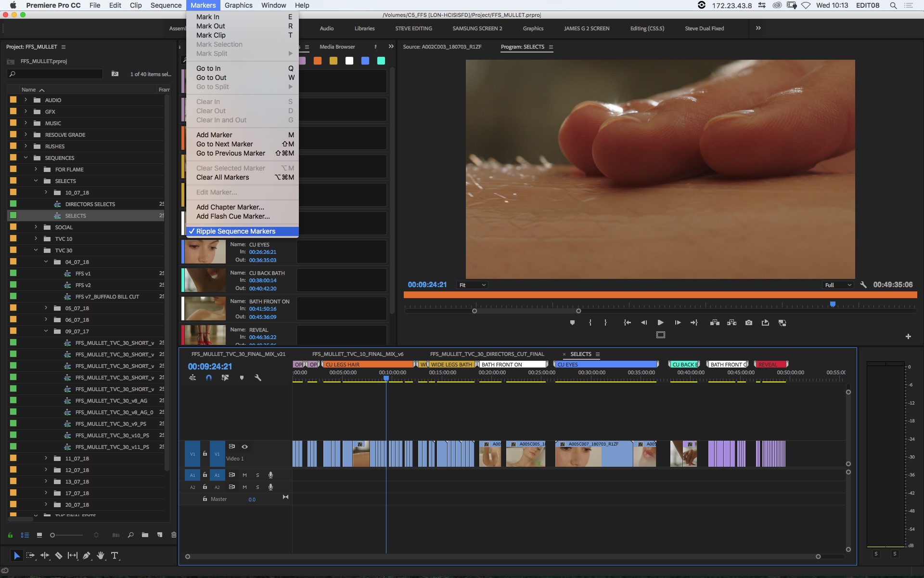Expand the 05_07_18 bin
924x578 pixels.
[x=46, y=308]
